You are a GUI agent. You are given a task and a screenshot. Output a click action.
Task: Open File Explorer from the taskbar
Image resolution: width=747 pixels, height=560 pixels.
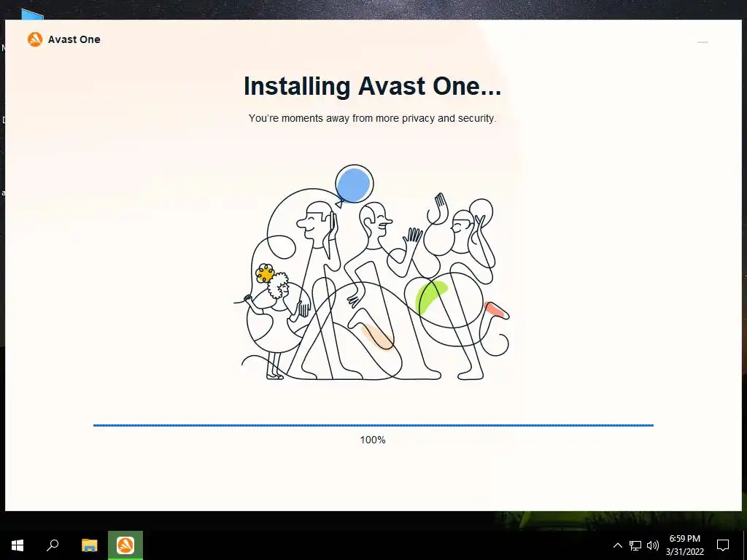pos(89,545)
